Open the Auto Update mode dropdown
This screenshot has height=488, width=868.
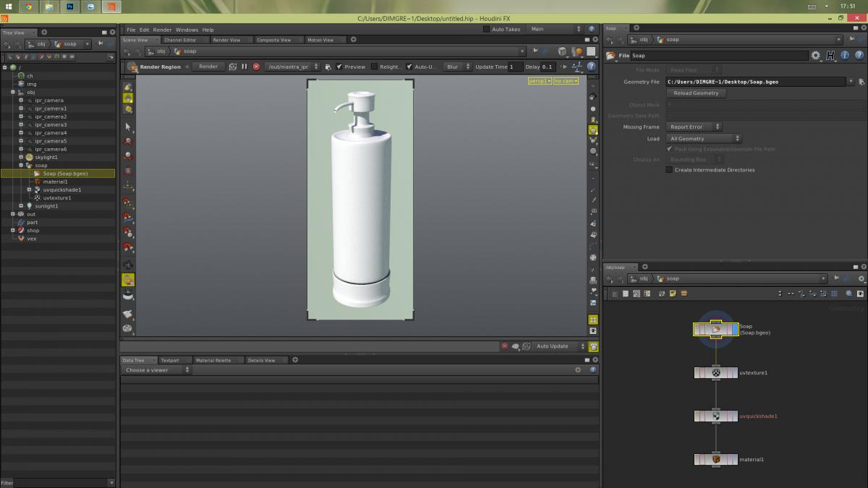tap(558, 346)
